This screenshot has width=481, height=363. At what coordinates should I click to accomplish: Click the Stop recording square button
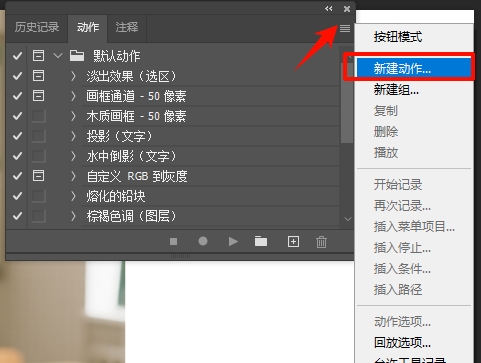[173, 241]
